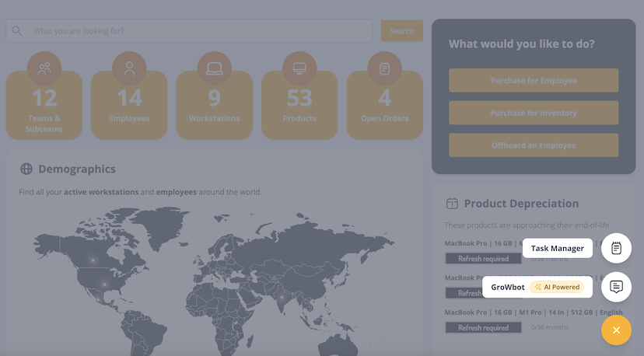The width and height of the screenshot is (644, 356).
Task: Choose Purchase for Inventory
Action: click(533, 113)
